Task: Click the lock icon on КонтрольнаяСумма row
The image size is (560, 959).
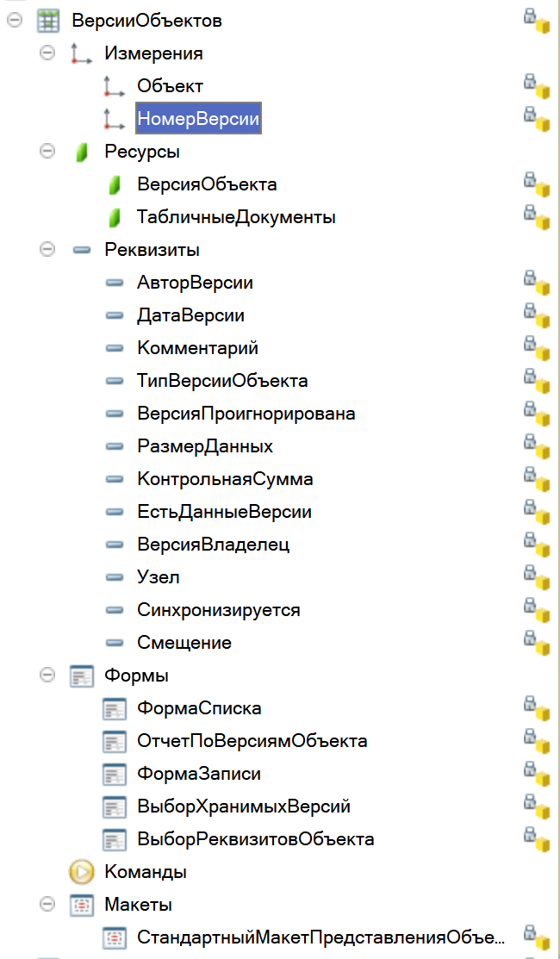Action: 530,473
